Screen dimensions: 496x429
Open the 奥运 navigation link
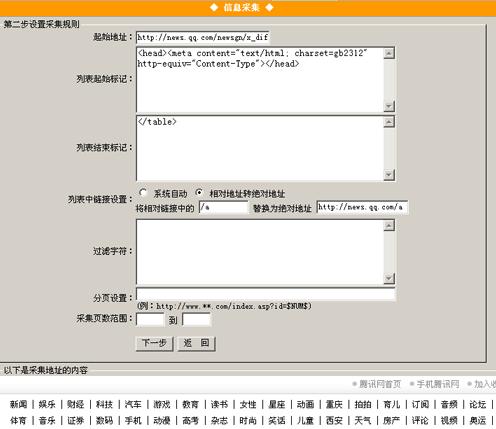[x=477, y=420]
